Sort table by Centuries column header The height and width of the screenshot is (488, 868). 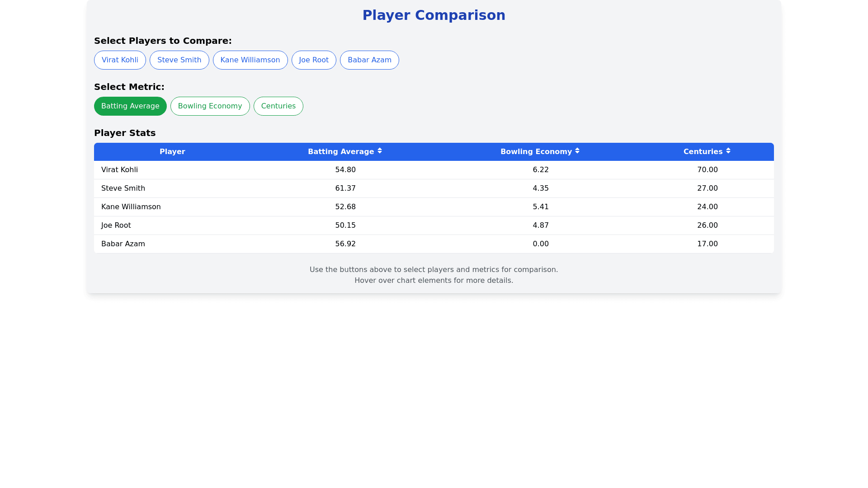(703, 152)
